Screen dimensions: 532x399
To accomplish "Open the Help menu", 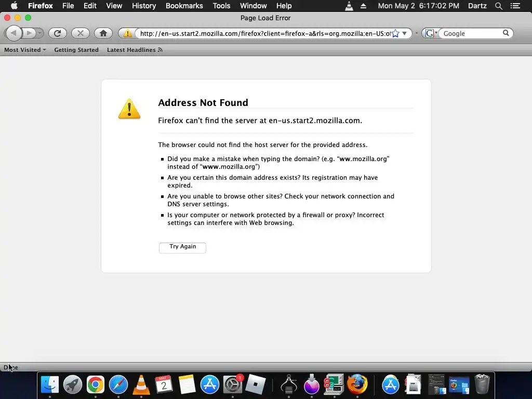I will pyautogui.click(x=284, y=6).
